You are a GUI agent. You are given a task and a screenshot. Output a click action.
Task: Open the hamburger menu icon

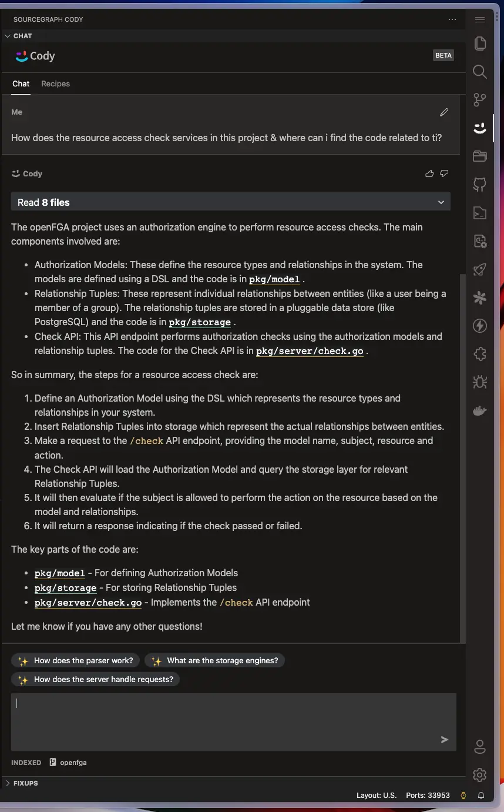point(480,19)
